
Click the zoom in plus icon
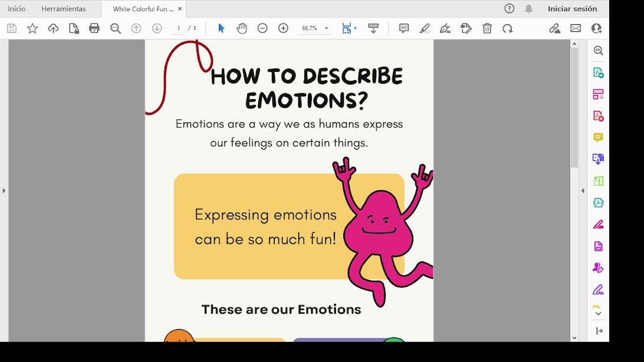pyautogui.click(x=283, y=28)
